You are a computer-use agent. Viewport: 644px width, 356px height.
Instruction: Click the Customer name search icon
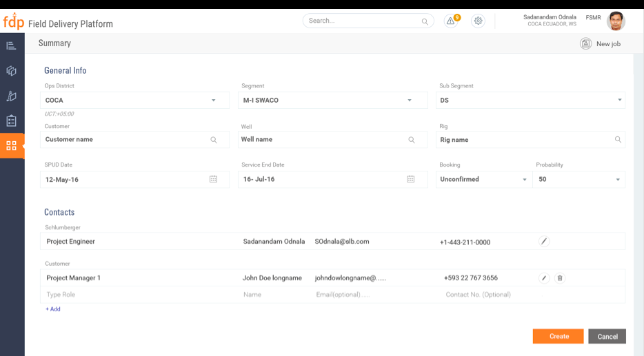click(x=214, y=140)
